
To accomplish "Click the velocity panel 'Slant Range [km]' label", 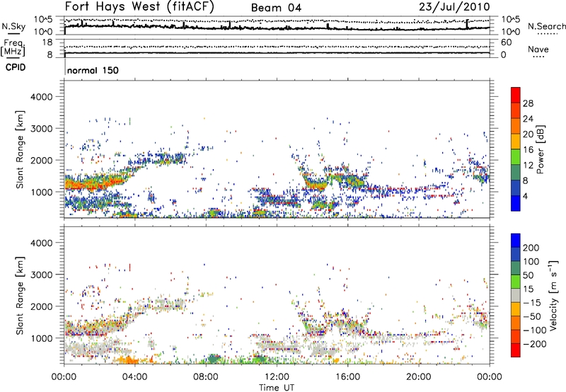I will click(x=21, y=295).
